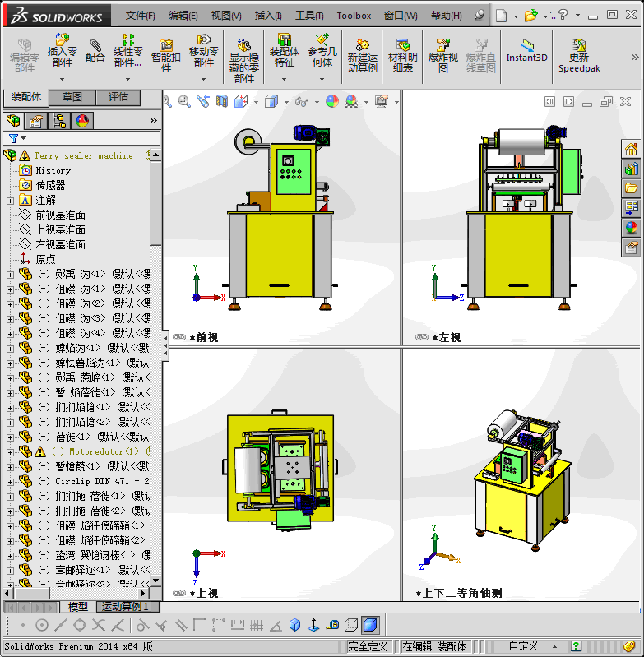Open the ConfigurationManager tab icon
Image resolution: width=644 pixels, height=657 pixels.
click(x=59, y=121)
